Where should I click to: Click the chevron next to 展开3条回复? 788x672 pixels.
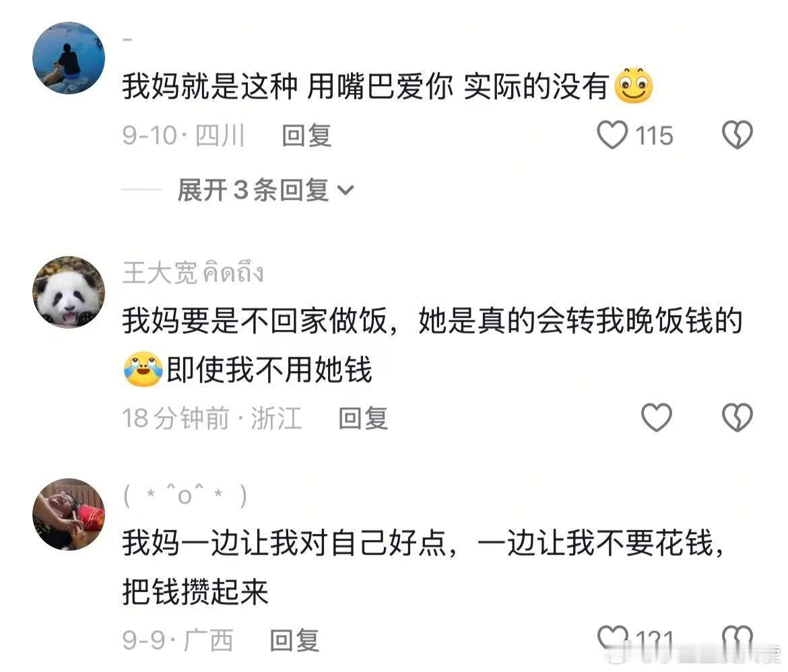pyautogui.click(x=346, y=191)
